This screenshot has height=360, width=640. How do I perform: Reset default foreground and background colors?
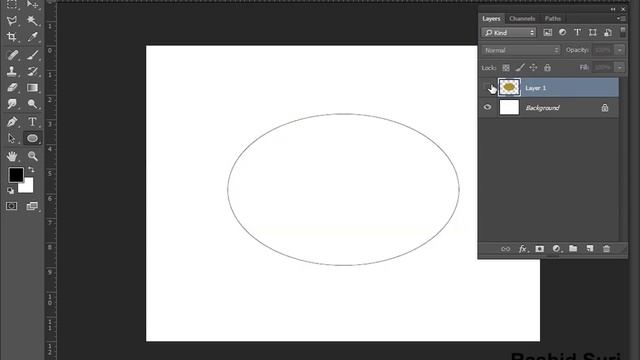pyautogui.click(x=10, y=191)
